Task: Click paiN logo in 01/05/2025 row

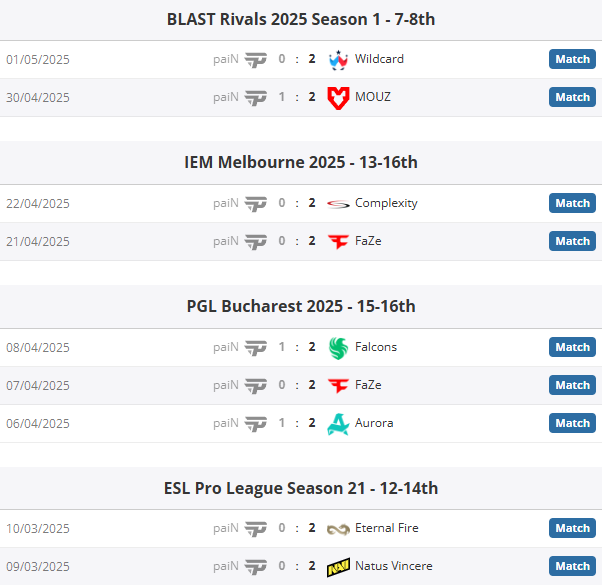Action: [x=256, y=60]
